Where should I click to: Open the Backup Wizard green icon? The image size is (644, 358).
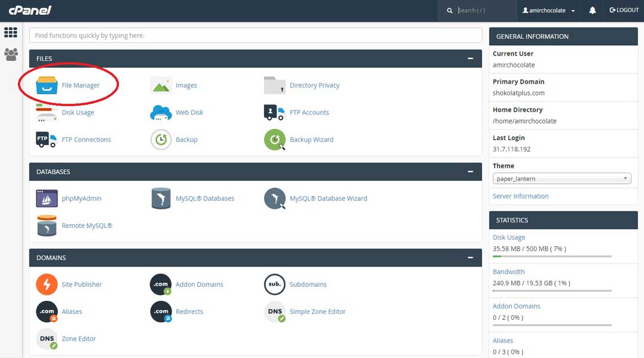coord(275,140)
